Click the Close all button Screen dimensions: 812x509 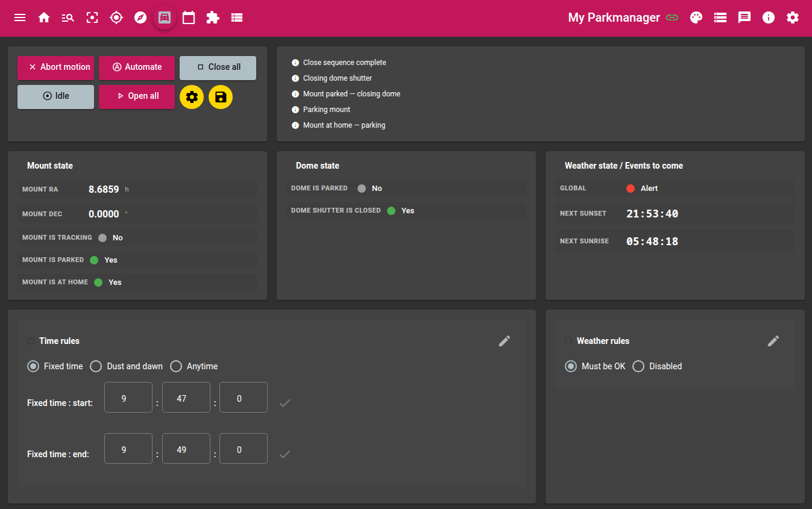point(218,67)
